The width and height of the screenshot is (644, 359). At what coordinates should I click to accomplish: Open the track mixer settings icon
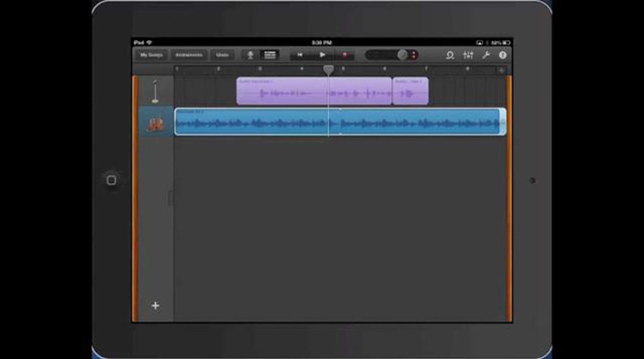(x=468, y=55)
